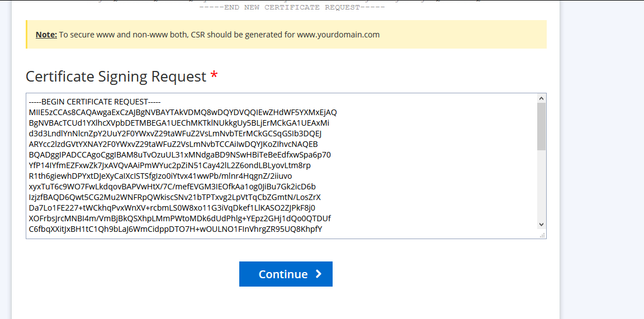Click the line starting xyxTuT6c9

(x=172, y=187)
